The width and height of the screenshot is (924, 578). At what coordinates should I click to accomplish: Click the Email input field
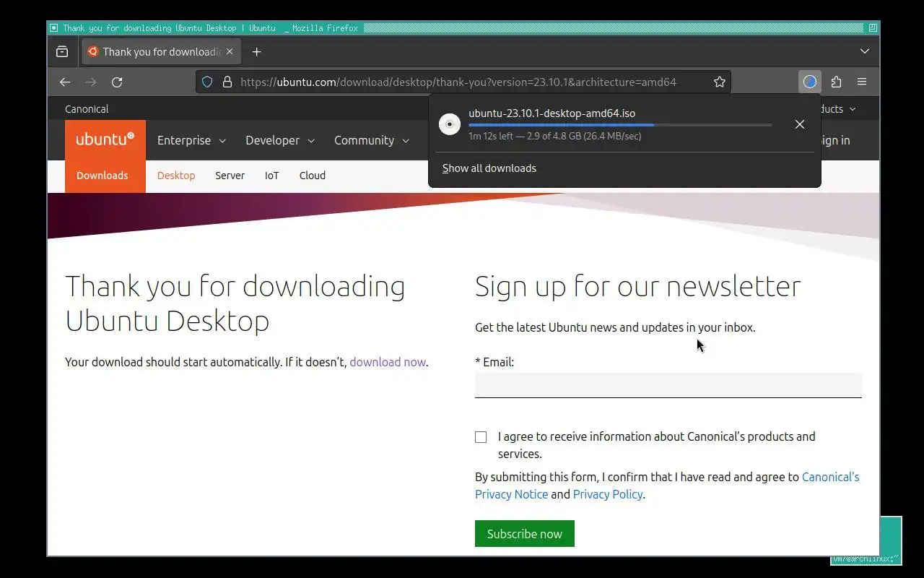pos(668,385)
